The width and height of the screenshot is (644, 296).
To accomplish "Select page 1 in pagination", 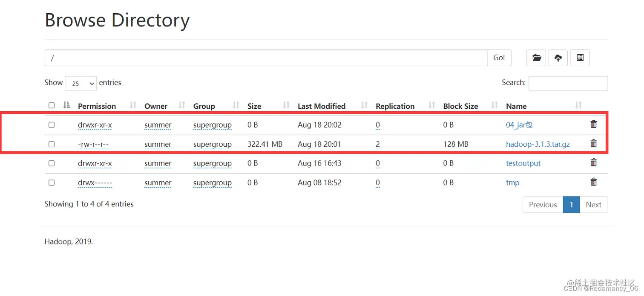I will point(571,205).
